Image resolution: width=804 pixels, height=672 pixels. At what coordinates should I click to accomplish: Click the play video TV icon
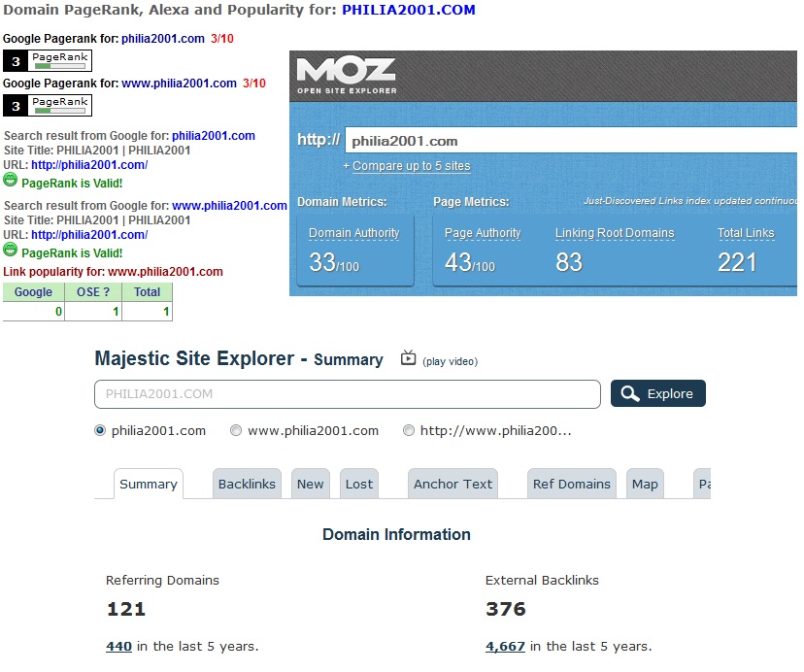point(408,357)
